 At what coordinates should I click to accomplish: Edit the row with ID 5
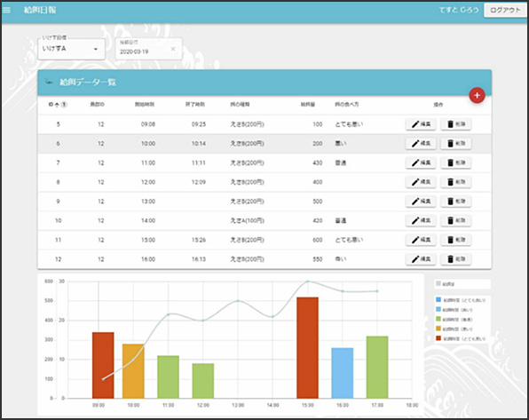click(421, 124)
